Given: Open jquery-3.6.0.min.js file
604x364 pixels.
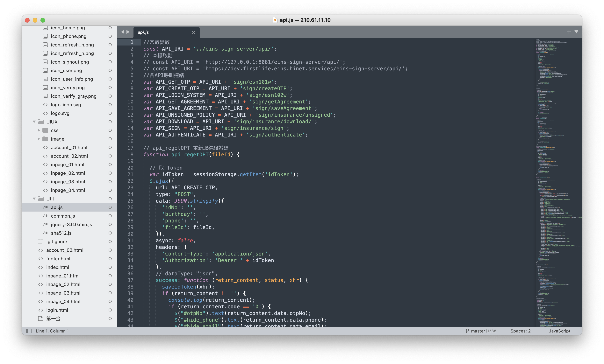Looking at the screenshot, I should pos(71,225).
